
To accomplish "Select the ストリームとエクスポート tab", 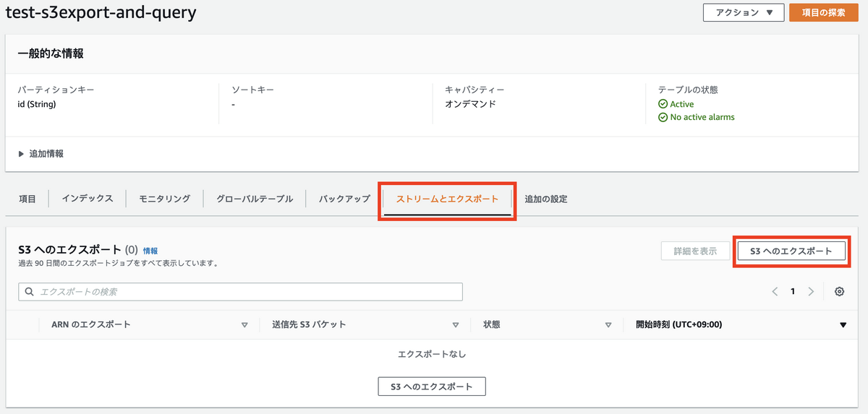I will pos(448,199).
